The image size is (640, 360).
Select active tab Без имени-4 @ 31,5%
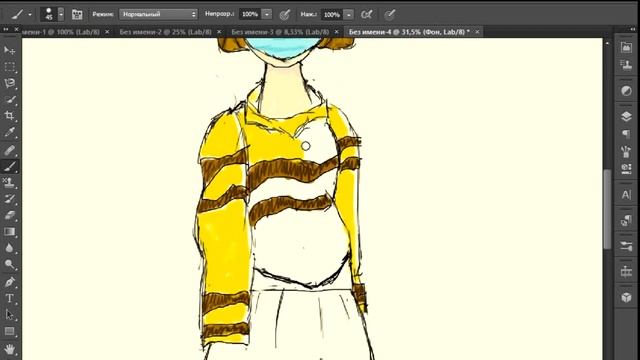pos(409,31)
